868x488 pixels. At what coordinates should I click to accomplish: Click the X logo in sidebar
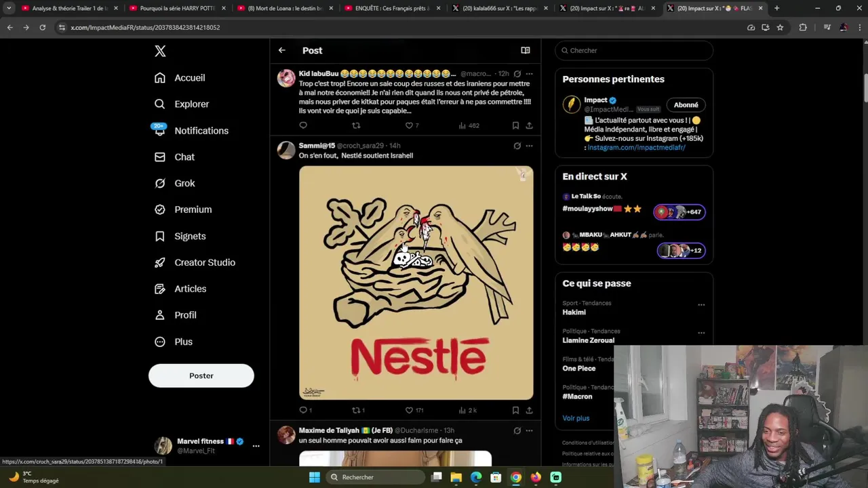pos(160,51)
